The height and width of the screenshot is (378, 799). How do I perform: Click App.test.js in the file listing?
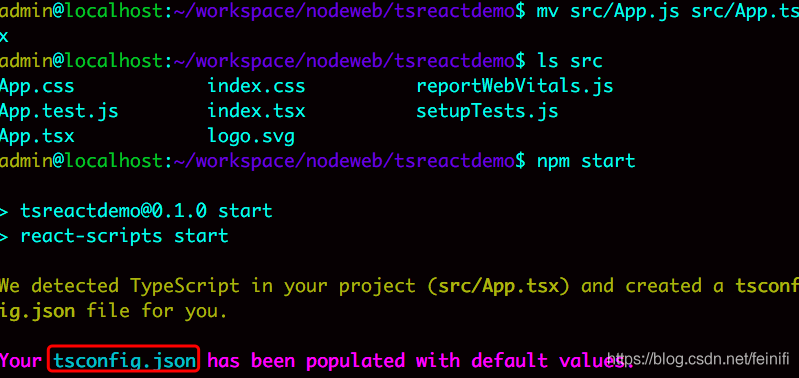click(59, 111)
